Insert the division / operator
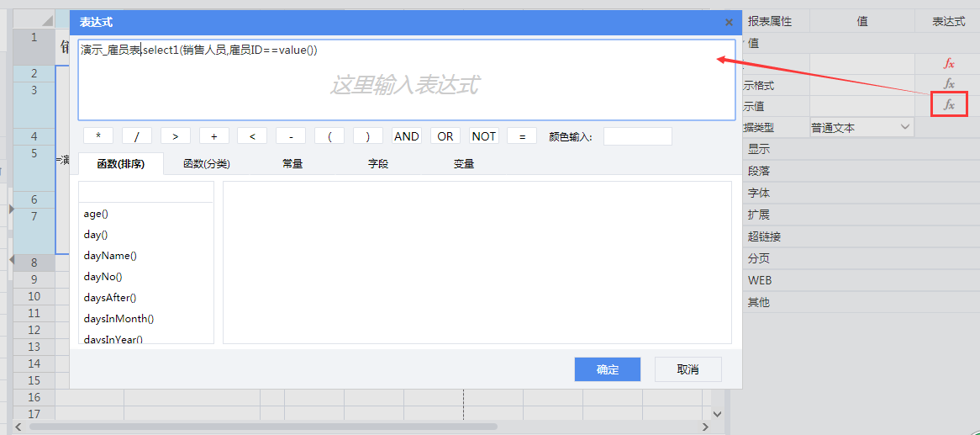 click(x=137, y=136)
